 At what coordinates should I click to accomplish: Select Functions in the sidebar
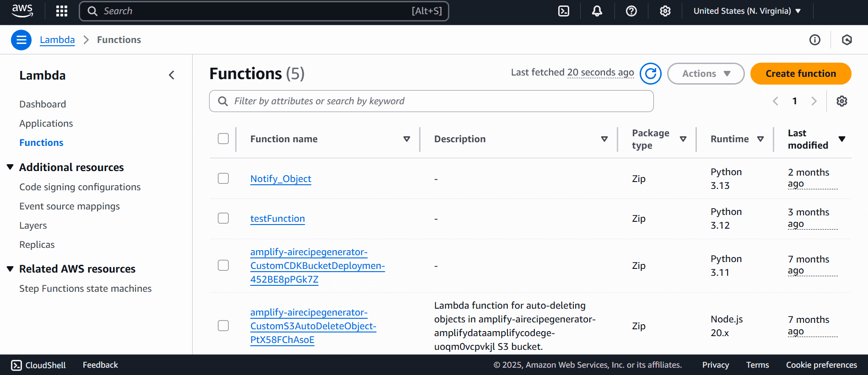[41, 143]
